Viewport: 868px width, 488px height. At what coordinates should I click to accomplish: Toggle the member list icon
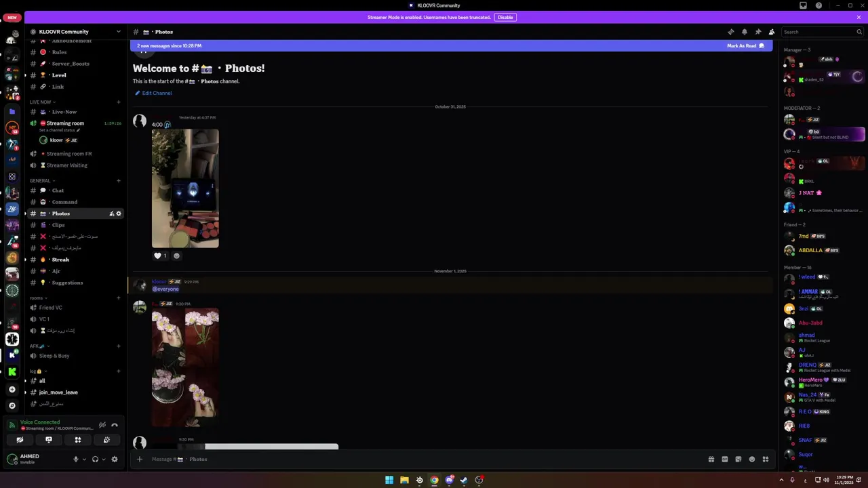click(x=772, y=32)
